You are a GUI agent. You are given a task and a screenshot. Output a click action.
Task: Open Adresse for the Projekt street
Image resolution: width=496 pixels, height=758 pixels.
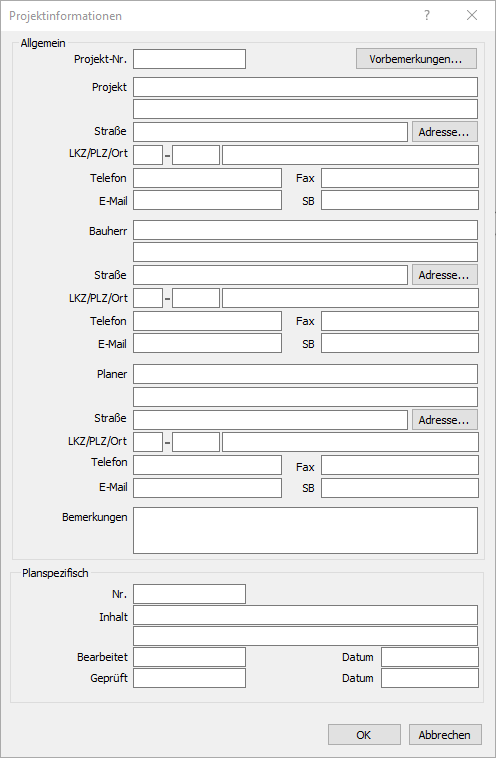[444, 131]
